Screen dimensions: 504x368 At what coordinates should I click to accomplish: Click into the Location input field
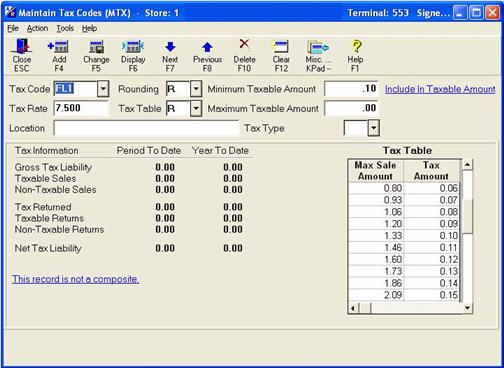pyautogui.click(x=146, y=128)
